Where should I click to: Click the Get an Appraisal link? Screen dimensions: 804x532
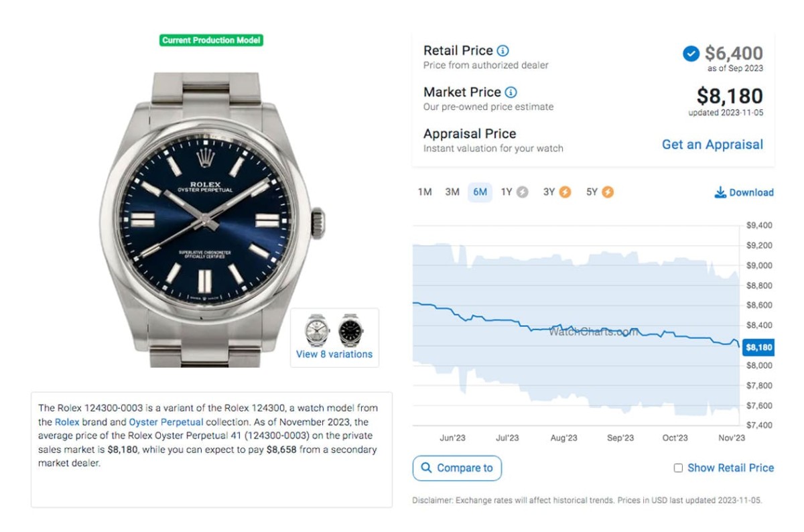712,145
